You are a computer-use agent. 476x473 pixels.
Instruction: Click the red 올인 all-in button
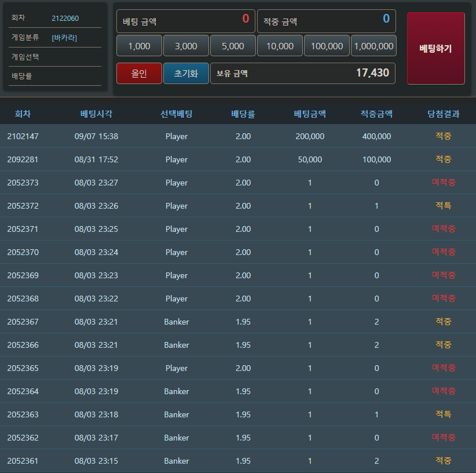tap(139, 73)
